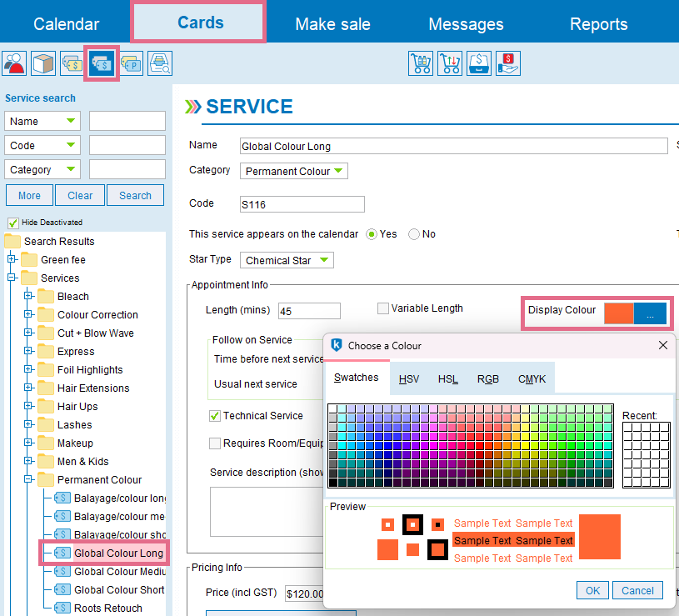This screenshot has width=679, height=616.
Task: Click the shopping cart with bottles icon
Action: (x=421, y=63)
